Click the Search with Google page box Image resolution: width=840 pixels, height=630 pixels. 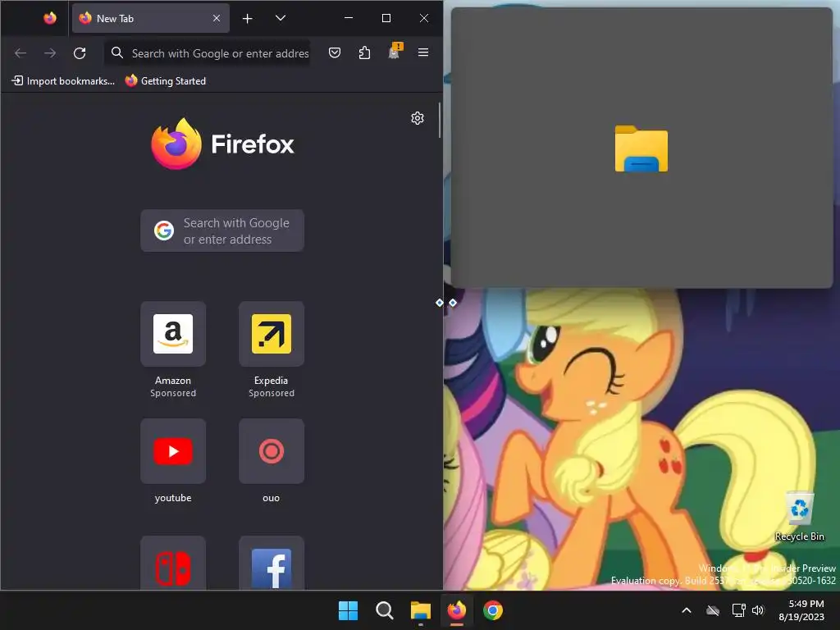coord(222,231)
